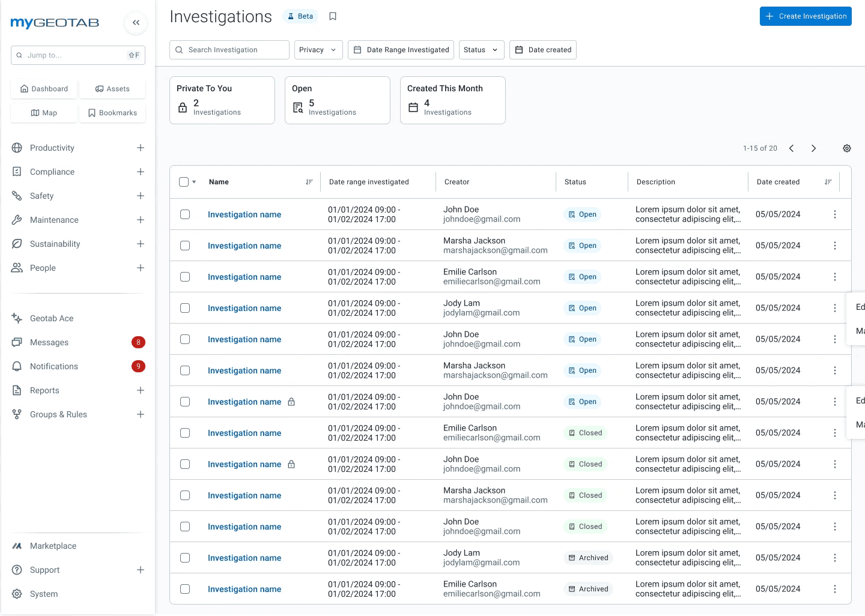The height and width of the screenshot is (616, 865).
Task: Filter by Open investigations card
Action: [338, 100]
